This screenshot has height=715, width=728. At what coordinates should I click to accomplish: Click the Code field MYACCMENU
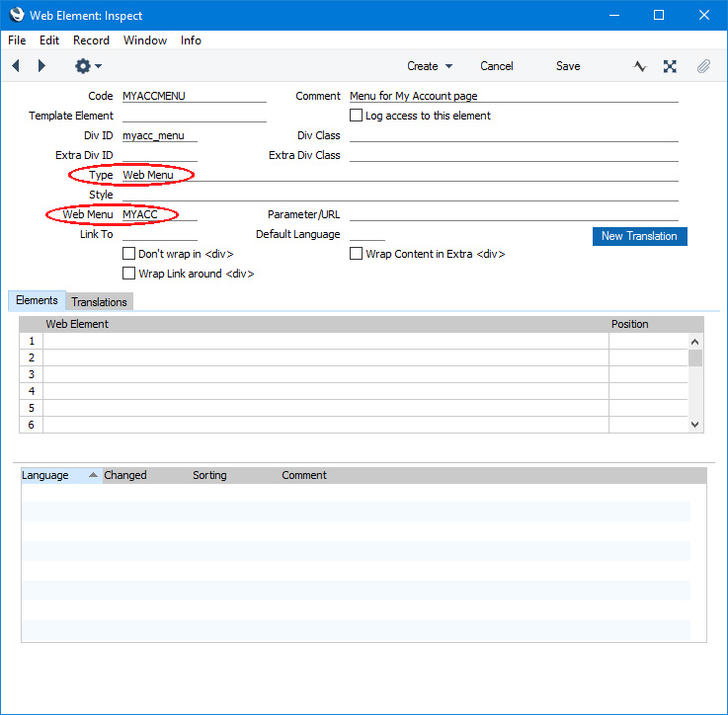point(194,96)
